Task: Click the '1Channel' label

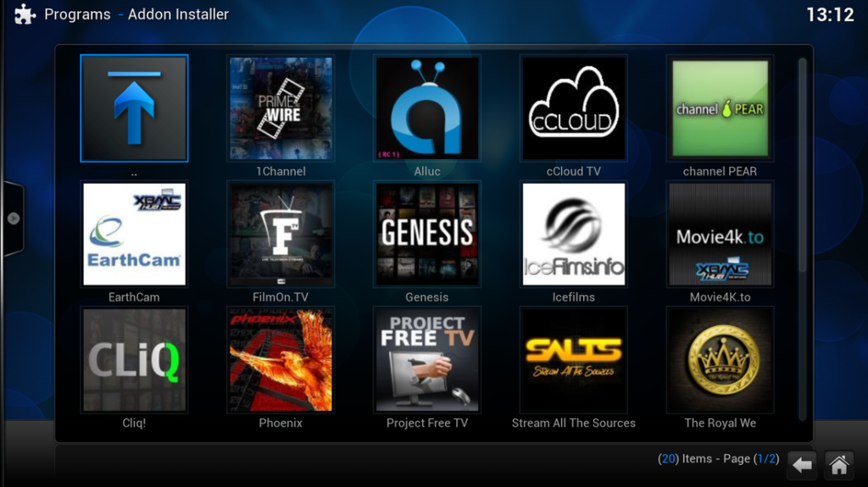Action: [281, 172]
